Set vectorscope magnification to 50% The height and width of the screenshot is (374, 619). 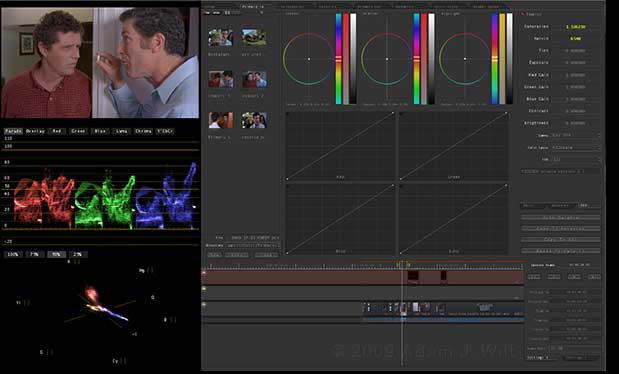(56, 254)
